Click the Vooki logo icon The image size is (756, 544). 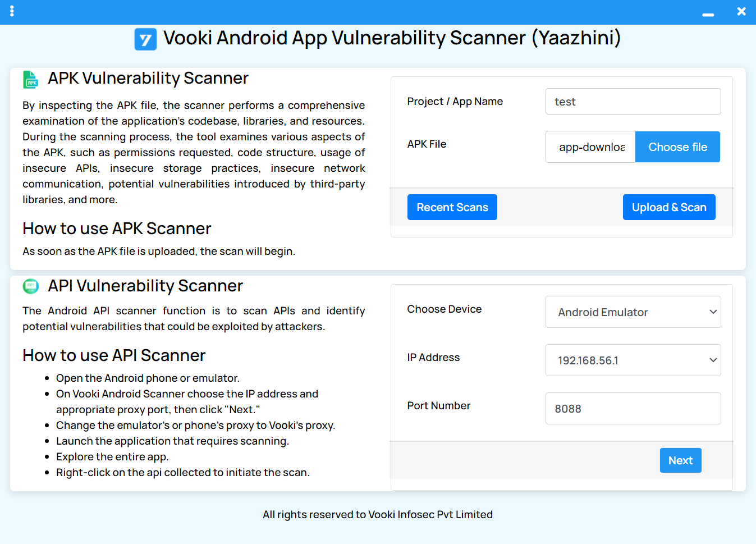tap(145, 39)
